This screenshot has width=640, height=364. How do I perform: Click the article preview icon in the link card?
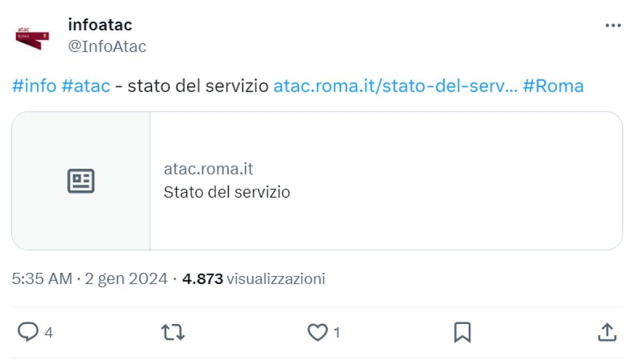point(81,181)
